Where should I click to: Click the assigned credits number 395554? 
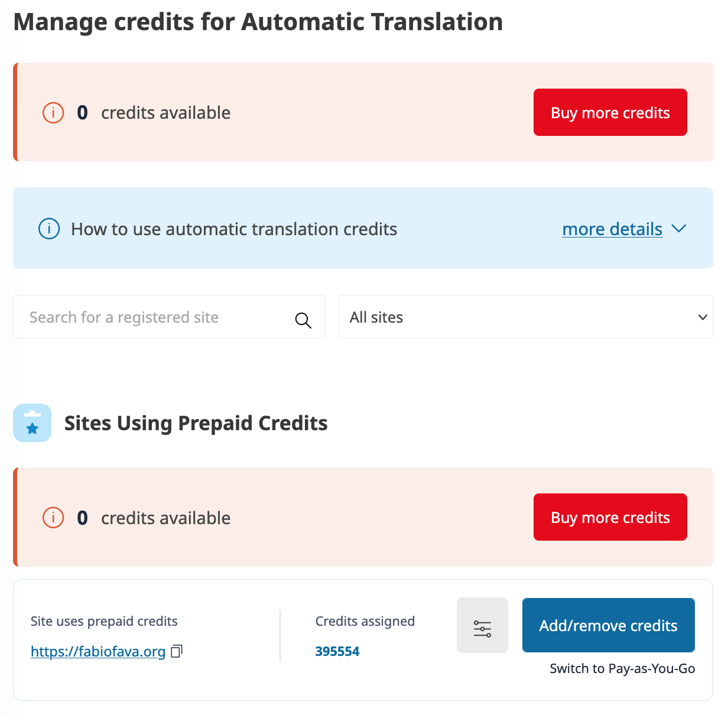(337, 651)
